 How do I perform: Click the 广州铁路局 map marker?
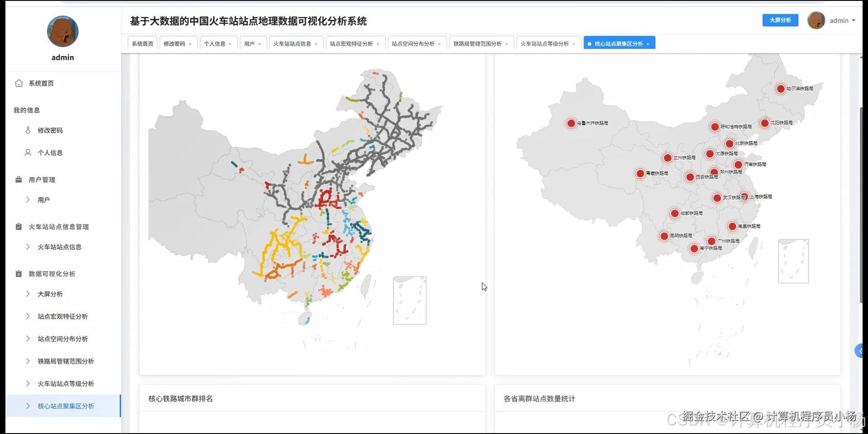(712, 241)
